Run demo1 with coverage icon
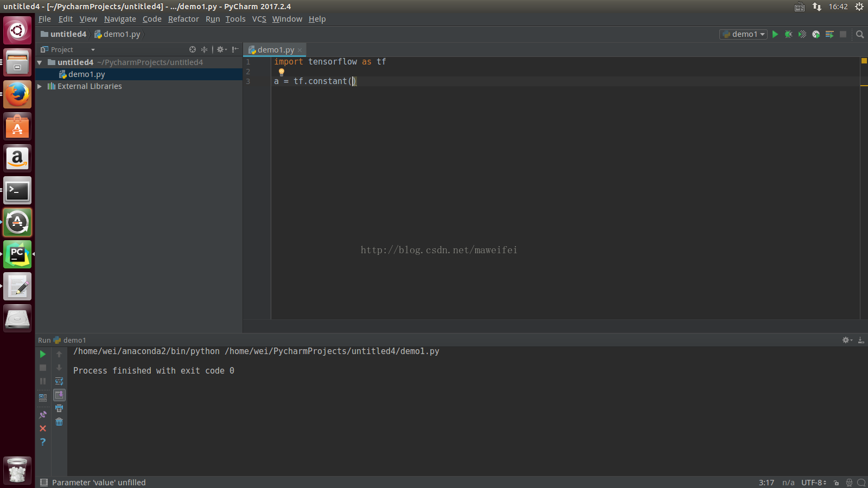868x488 pixels. [x=802, y=34]
